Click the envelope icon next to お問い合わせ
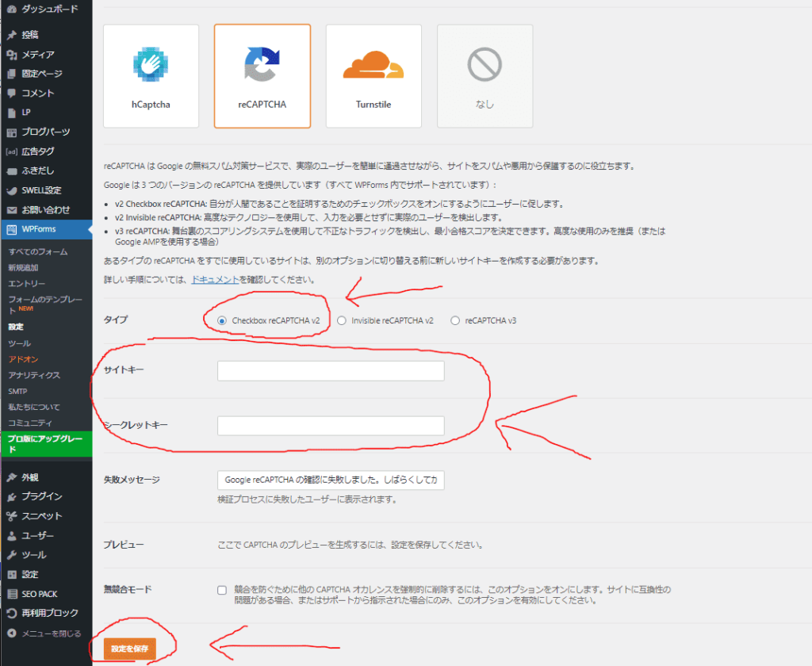The width and height of the screenshot is (812, 666). point(11,210)
